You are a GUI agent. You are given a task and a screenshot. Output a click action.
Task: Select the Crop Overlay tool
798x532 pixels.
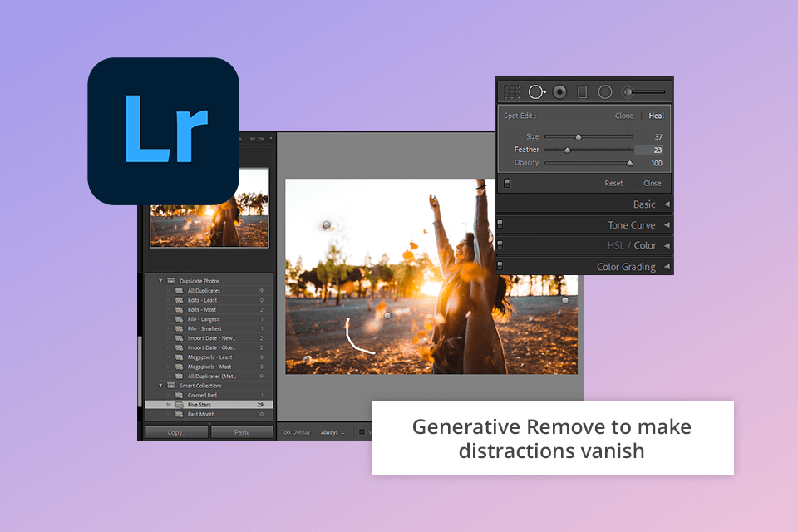coord(512,91)
